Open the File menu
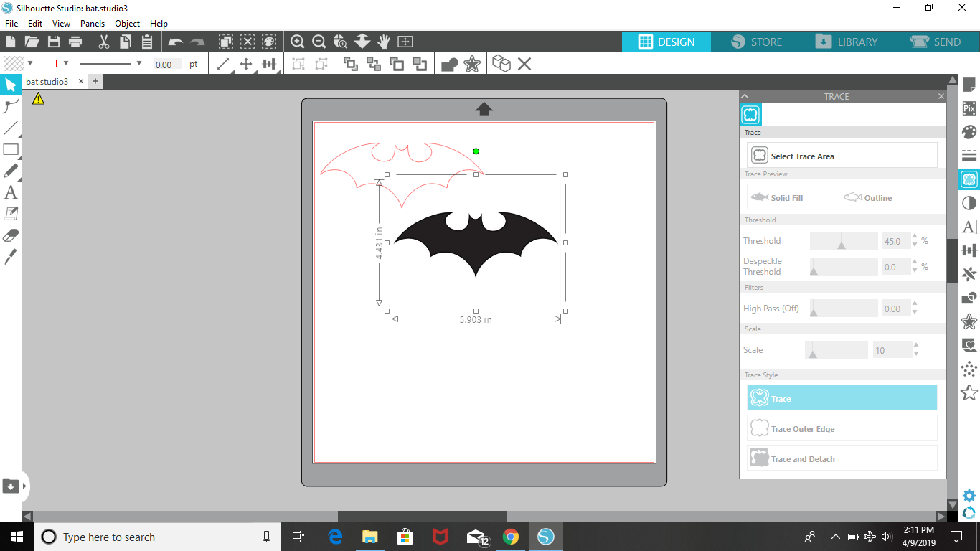This screenshot has width=980, height=551. pyautogui.click(x=11, y=24)
